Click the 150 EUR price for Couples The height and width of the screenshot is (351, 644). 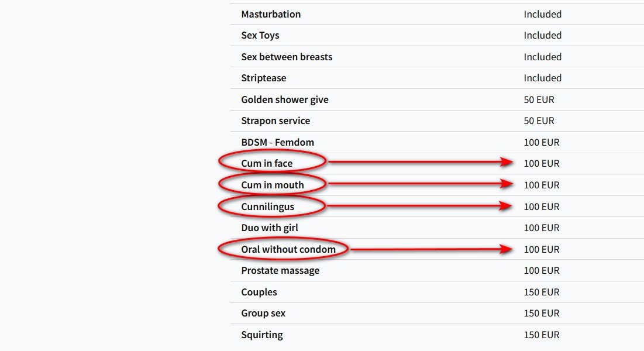click(541, 292)
